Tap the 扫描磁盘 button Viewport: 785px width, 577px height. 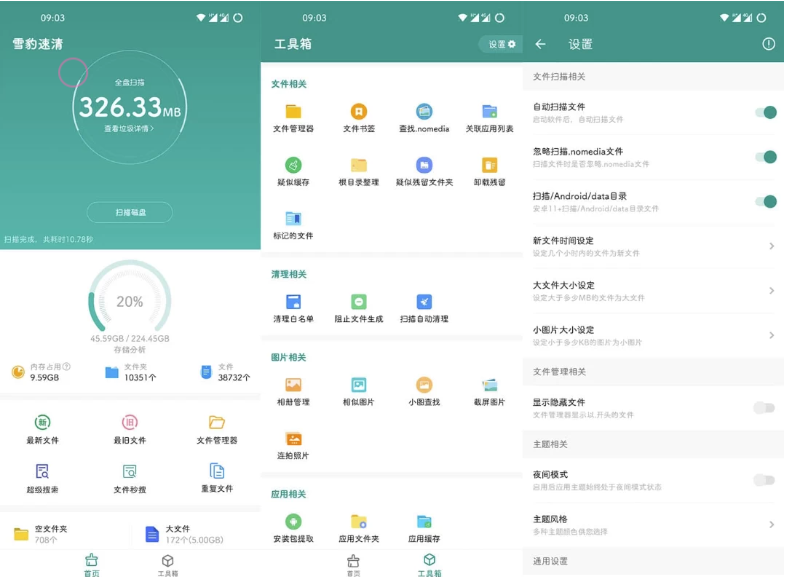[129, 212]
